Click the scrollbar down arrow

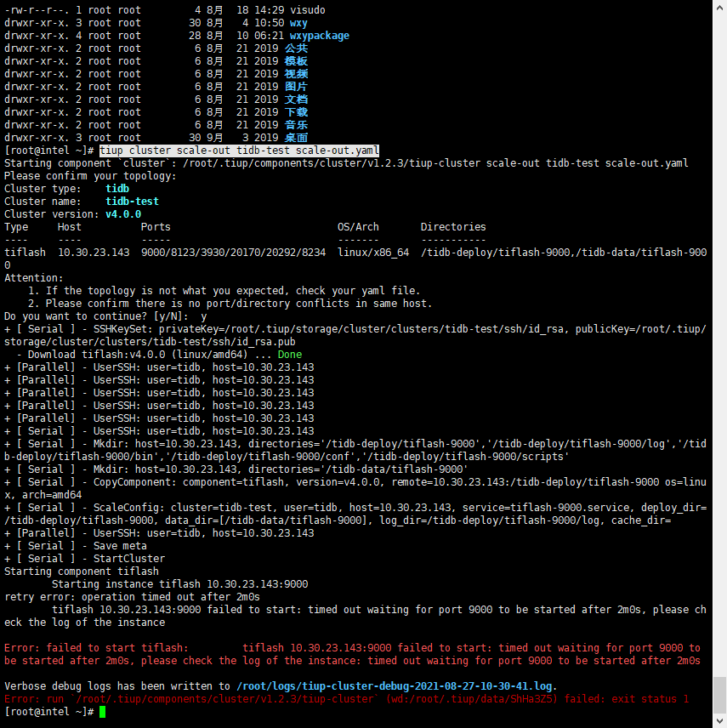pos(719,721)
